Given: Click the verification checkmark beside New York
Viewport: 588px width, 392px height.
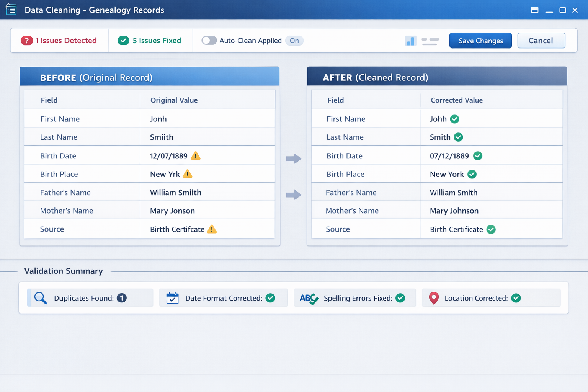Looking at the screenshot, I should 472,174.
